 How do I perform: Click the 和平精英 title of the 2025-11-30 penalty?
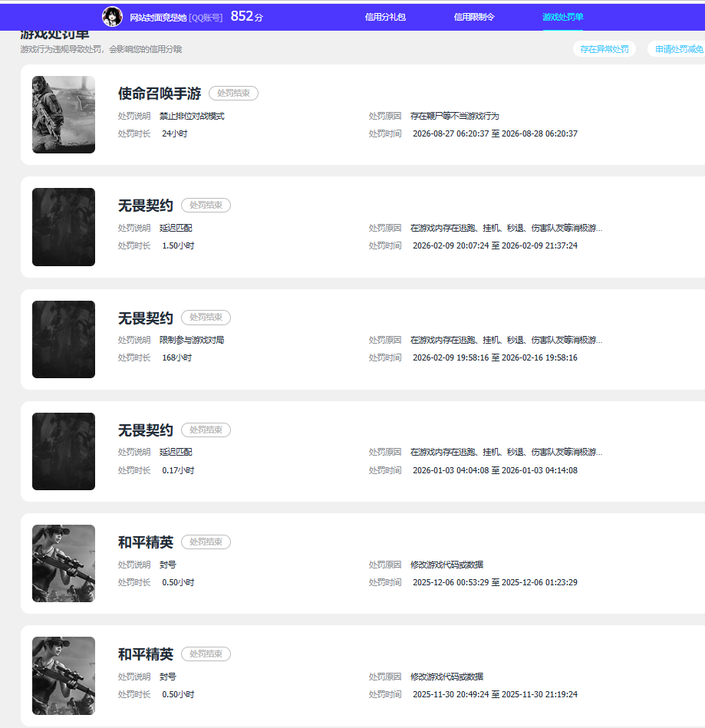[x=145, y=654]
